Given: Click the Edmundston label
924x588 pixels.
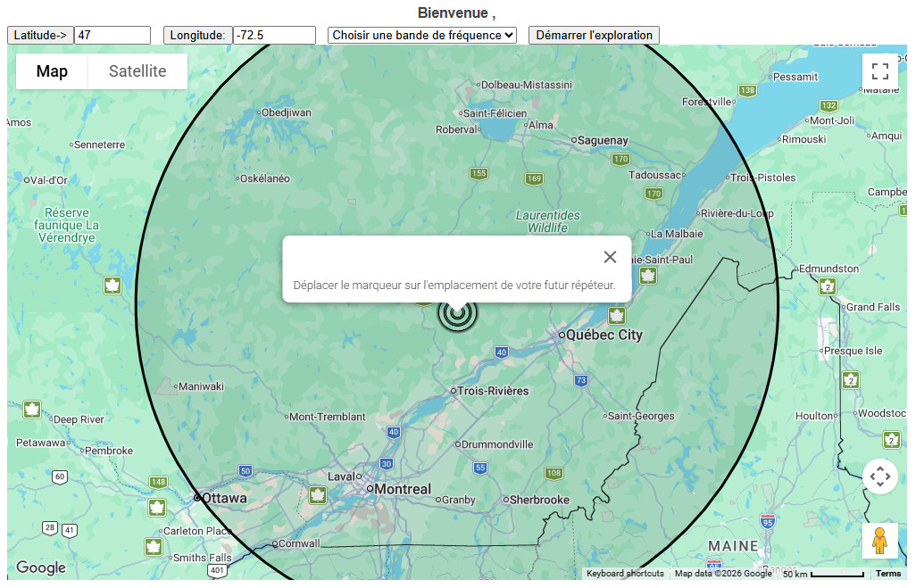Looking at the screenshot, I should tap(828, 269).
